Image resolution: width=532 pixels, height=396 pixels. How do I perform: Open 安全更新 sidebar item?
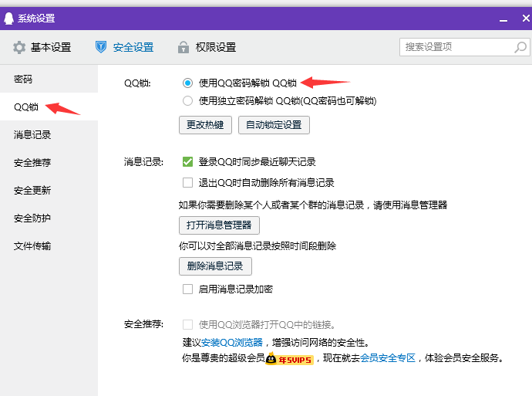(x=49, y=191)
